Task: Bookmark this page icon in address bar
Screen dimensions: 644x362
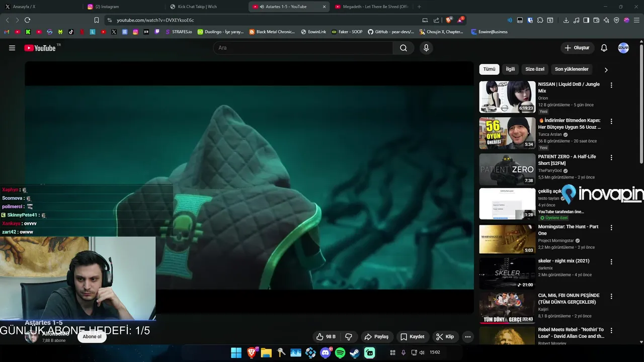Action: (x=97, y=20)
